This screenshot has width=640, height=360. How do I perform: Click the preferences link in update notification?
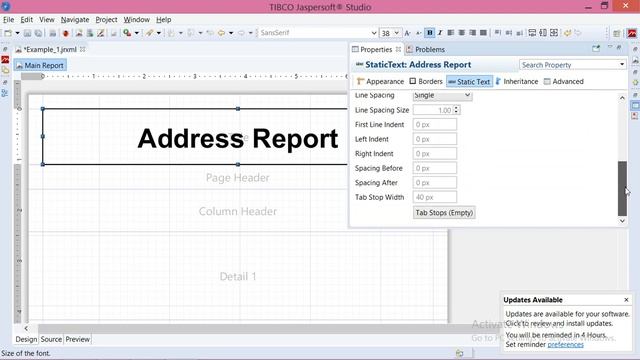(565, 344)
